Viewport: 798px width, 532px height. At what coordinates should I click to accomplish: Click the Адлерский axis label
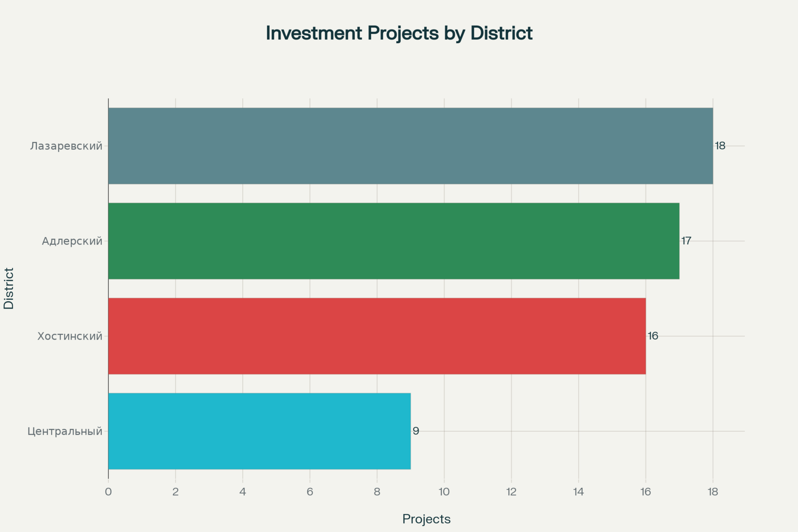pos(72,241)
